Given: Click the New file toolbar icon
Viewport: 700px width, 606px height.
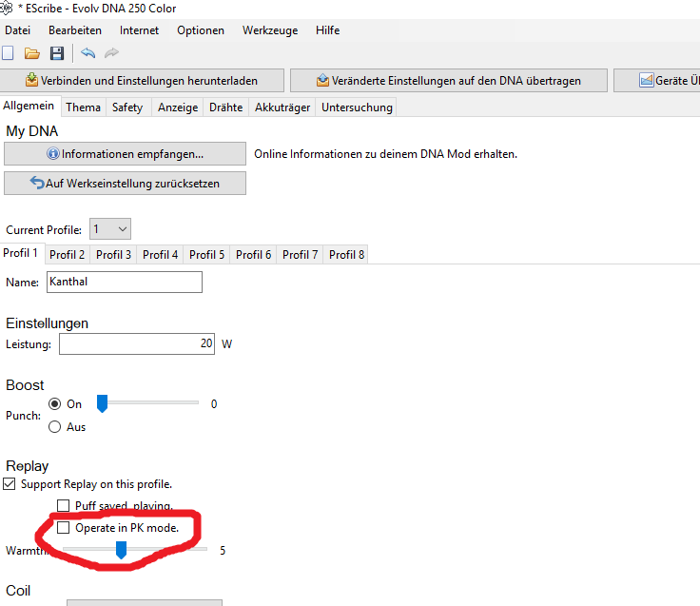Looking at the screenshot, I should click(8, 53).
